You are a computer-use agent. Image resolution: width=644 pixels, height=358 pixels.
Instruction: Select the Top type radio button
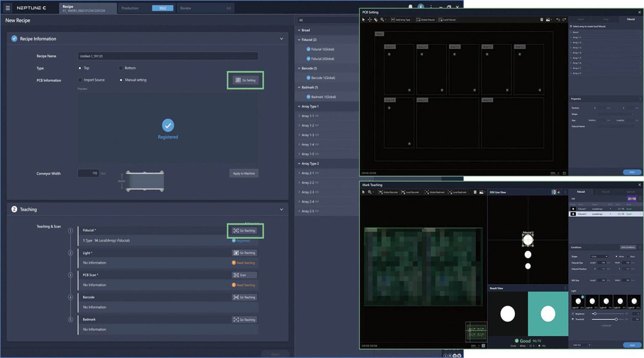(x=80, y=68)
